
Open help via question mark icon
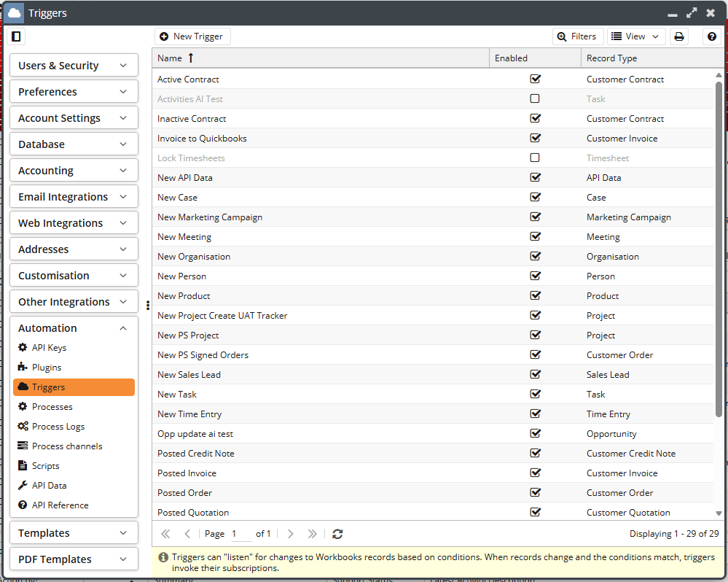pos(713,36)
